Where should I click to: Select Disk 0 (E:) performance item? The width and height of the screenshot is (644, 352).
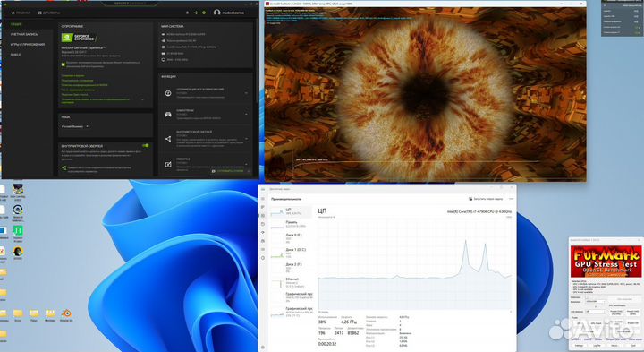pos(291,238)
